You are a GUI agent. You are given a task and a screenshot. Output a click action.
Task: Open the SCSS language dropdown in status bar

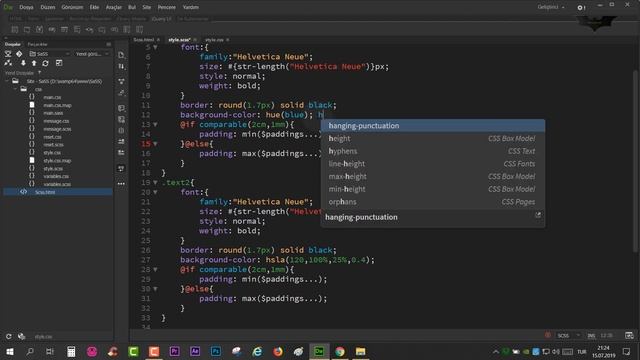pos(569,336)
